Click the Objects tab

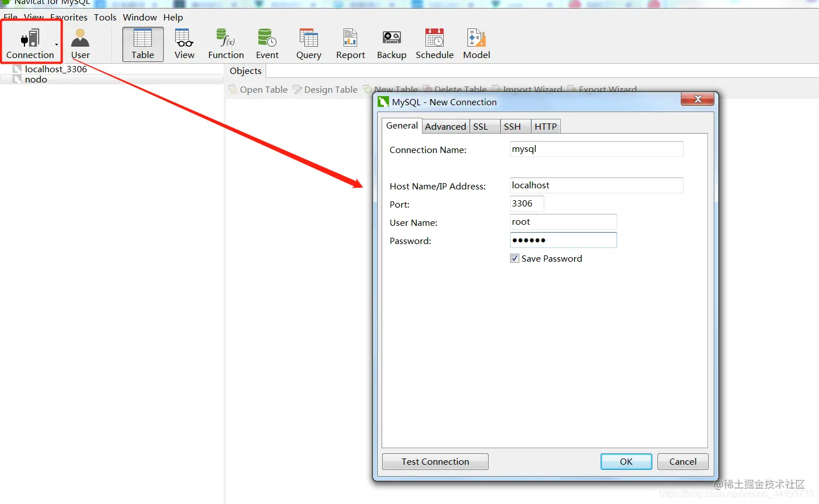point(246,71)
